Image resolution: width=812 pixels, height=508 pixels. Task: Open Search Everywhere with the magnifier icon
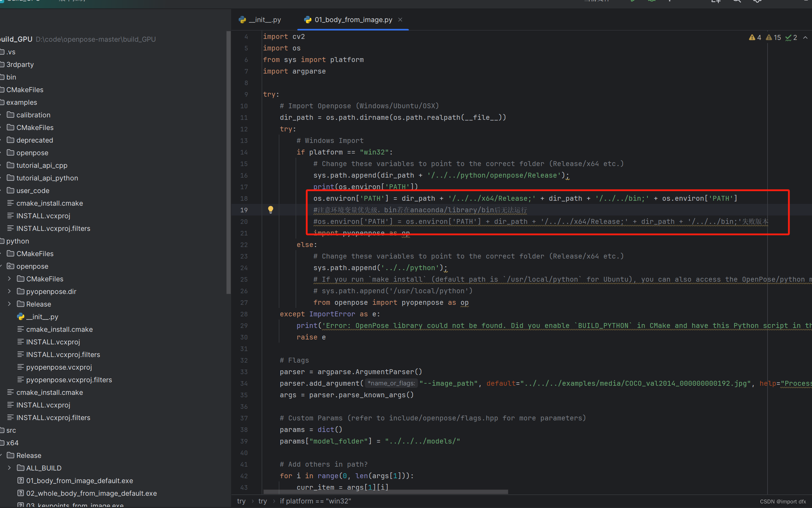[x=736, y=1]
